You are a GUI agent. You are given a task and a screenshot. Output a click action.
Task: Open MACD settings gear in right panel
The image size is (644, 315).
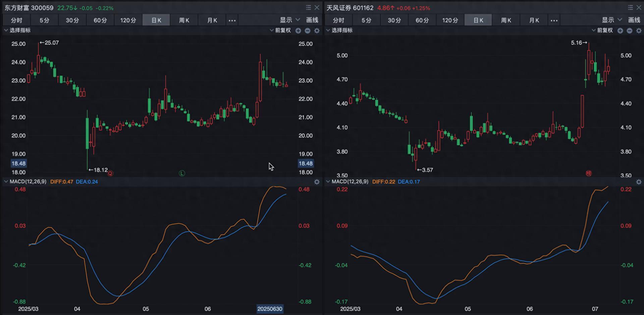click(x=639, y=182)
